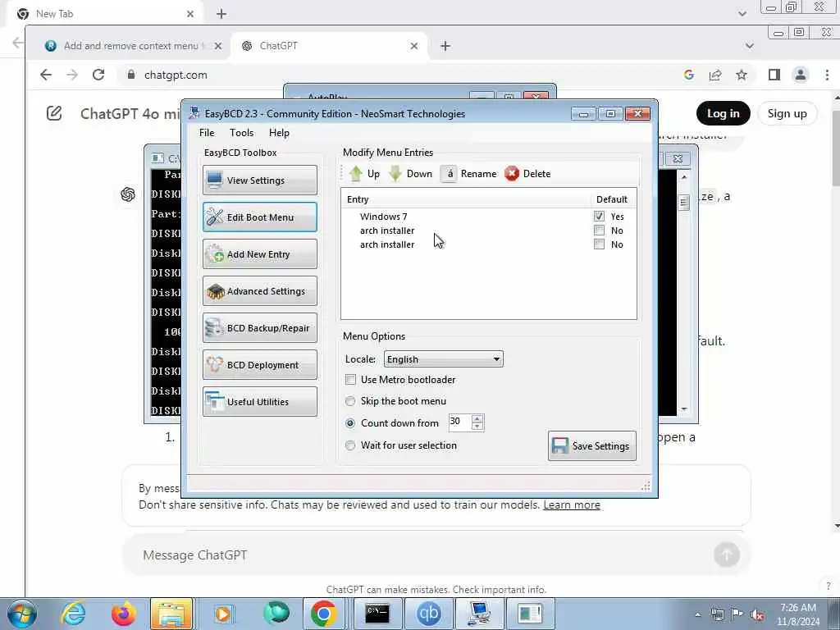This screenshot has height=630, width=840.
Task: Move selected entry Down
Action: (410, 174)
